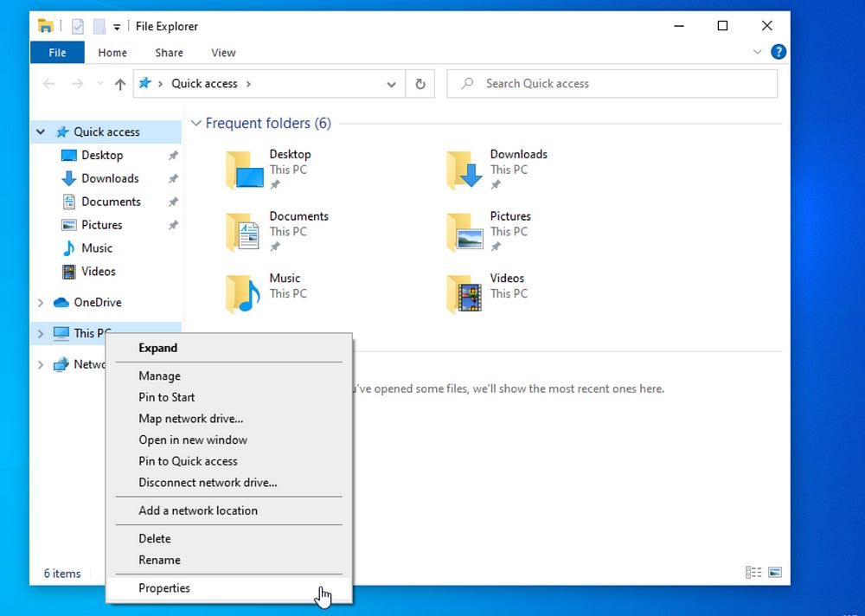
Task: Click the Quick access star in address bar
Action: (144, 83)
